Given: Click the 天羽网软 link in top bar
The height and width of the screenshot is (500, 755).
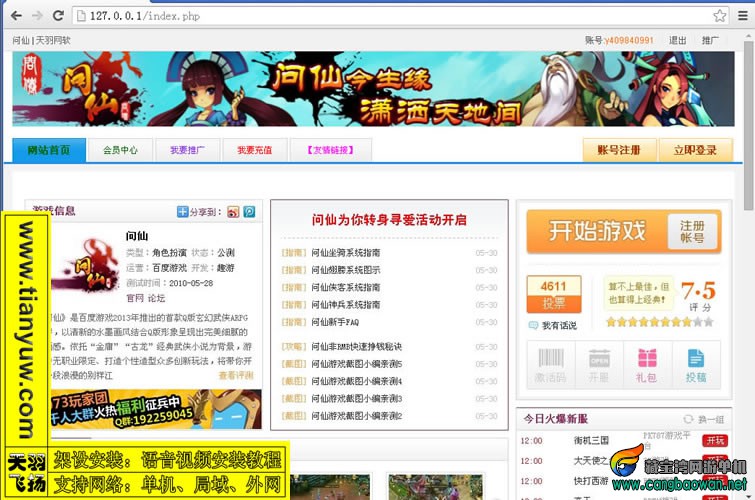Looking at the screenshot, I should 53,40.
